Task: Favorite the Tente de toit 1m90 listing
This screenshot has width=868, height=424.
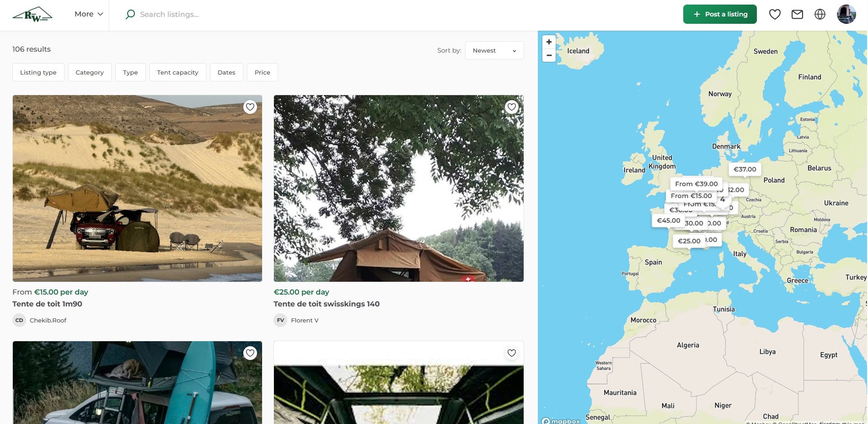Action: coord(250,107)
